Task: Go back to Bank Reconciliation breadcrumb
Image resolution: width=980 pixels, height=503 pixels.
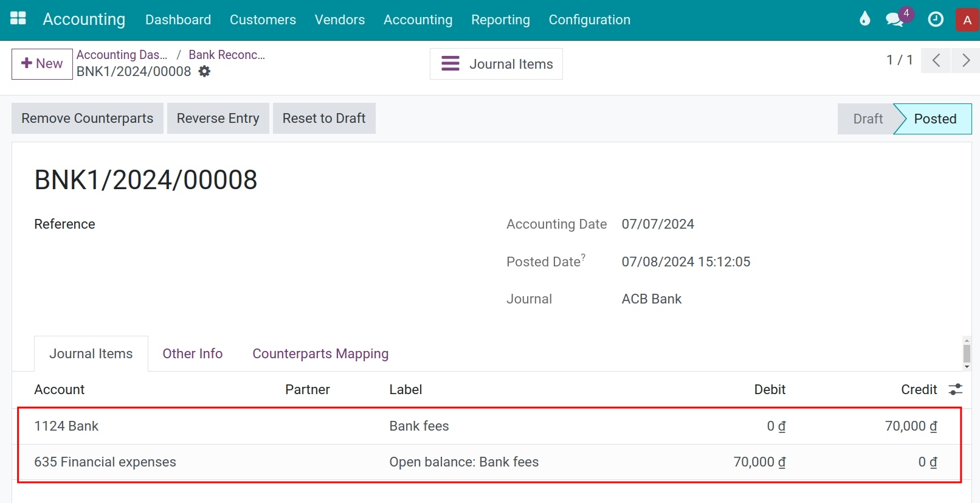Action: (x=227, y=55)
